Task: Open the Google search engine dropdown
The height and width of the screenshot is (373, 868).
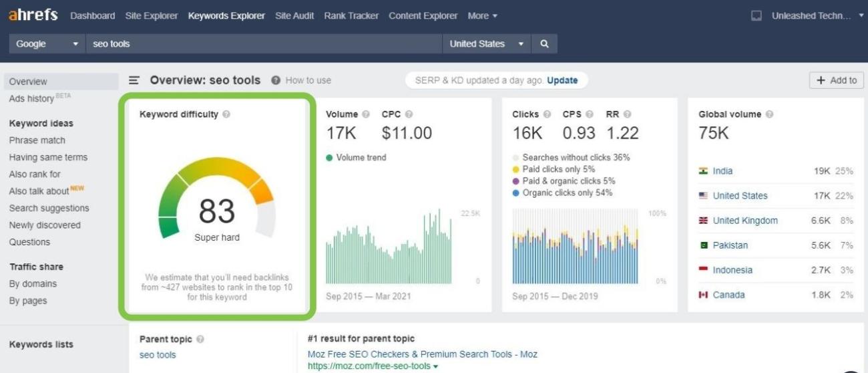Action: (47, 44)
